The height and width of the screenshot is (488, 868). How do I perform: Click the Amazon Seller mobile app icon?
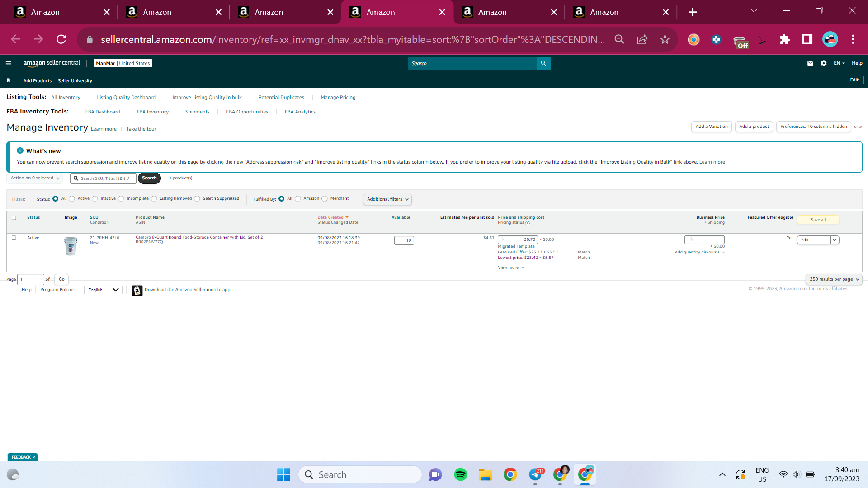(x=137, y=291)
